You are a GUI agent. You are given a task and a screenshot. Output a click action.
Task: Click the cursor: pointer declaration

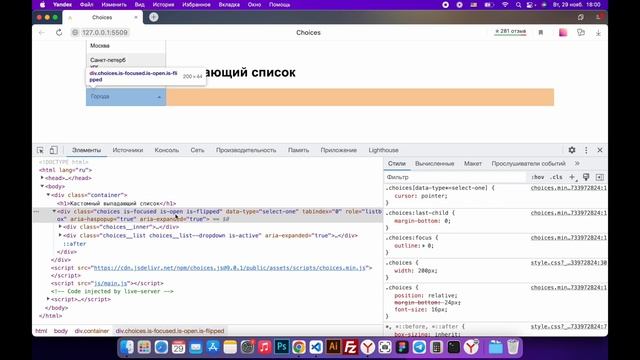click(420, 196)
